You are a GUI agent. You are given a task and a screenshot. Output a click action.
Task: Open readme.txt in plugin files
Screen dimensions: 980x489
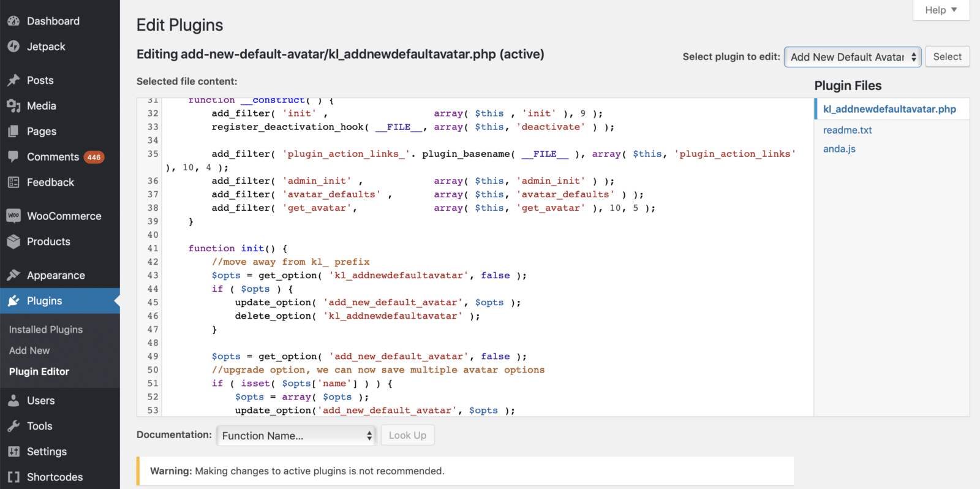click(x=847, y=130)
